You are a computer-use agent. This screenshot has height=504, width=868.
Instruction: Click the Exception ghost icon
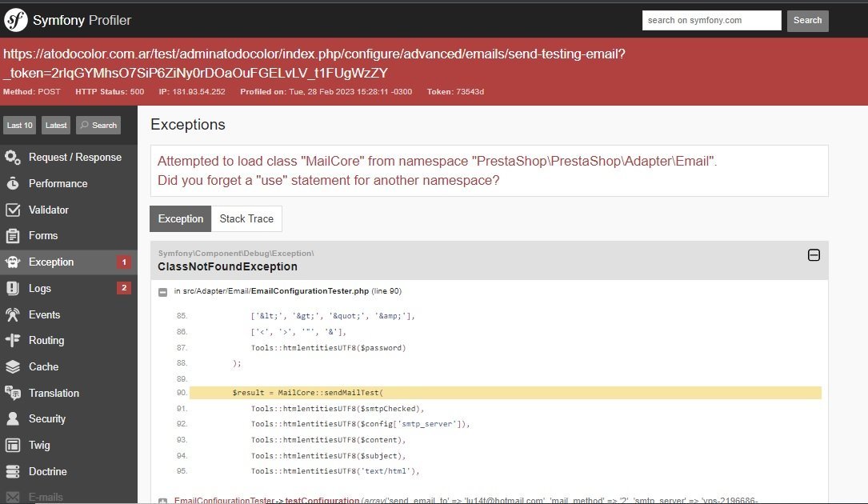point(13,262)
